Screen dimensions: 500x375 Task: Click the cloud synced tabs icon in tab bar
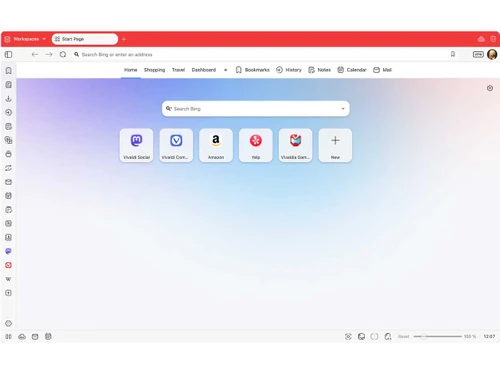point(481,39)
